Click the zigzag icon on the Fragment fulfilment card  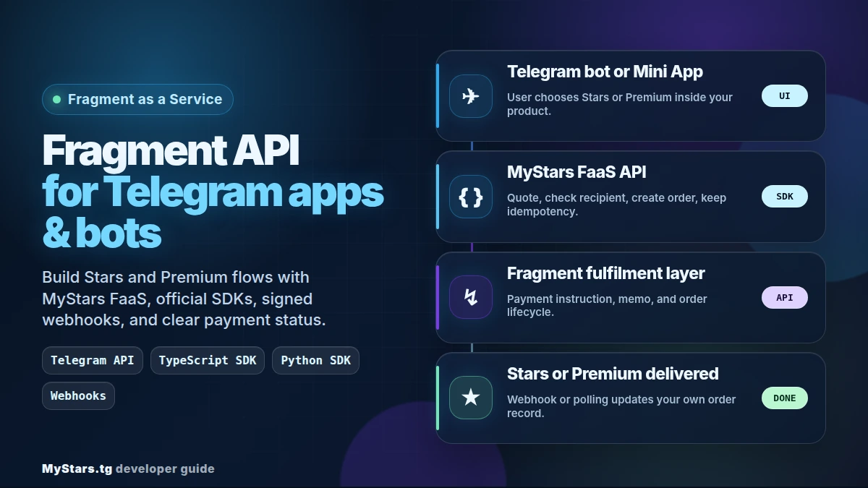(471, 297)
